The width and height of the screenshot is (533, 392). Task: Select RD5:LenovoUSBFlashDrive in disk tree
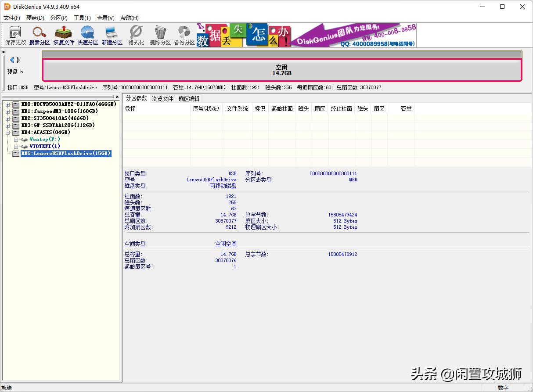pos(66,154)
